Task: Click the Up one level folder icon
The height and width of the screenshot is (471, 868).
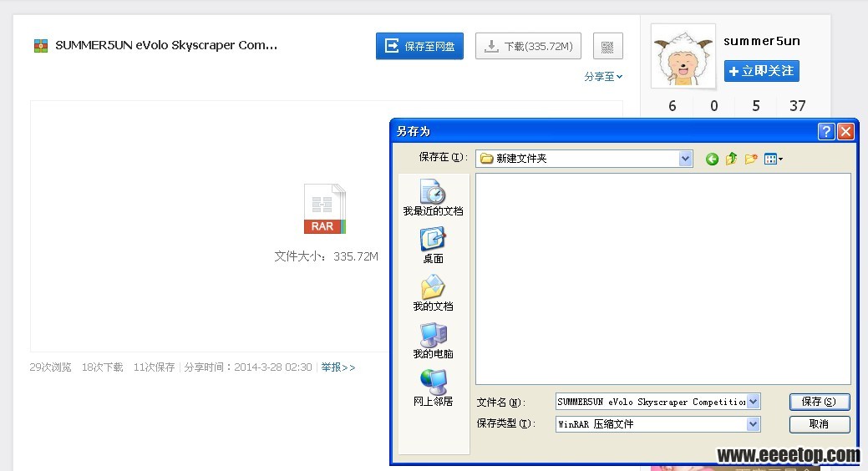Action: point(731,159)
